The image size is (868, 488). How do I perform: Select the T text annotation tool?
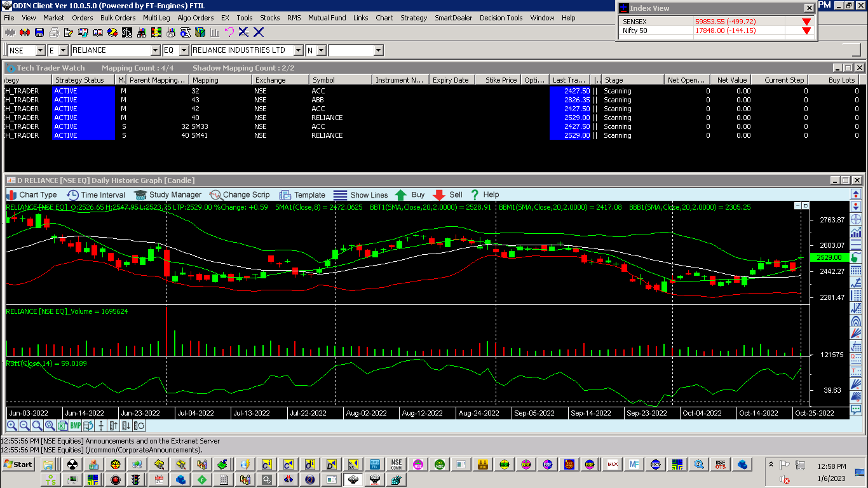[x=855, y=371]
